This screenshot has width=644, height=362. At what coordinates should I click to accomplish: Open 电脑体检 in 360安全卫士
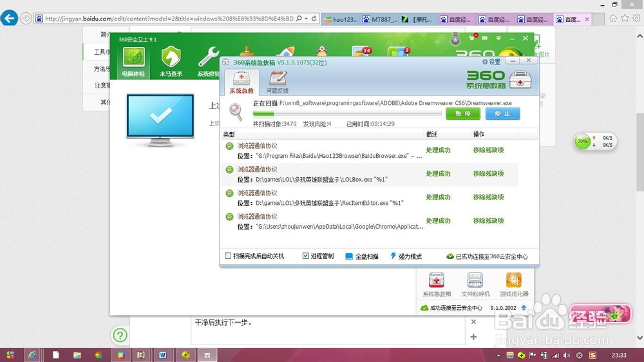133,62
